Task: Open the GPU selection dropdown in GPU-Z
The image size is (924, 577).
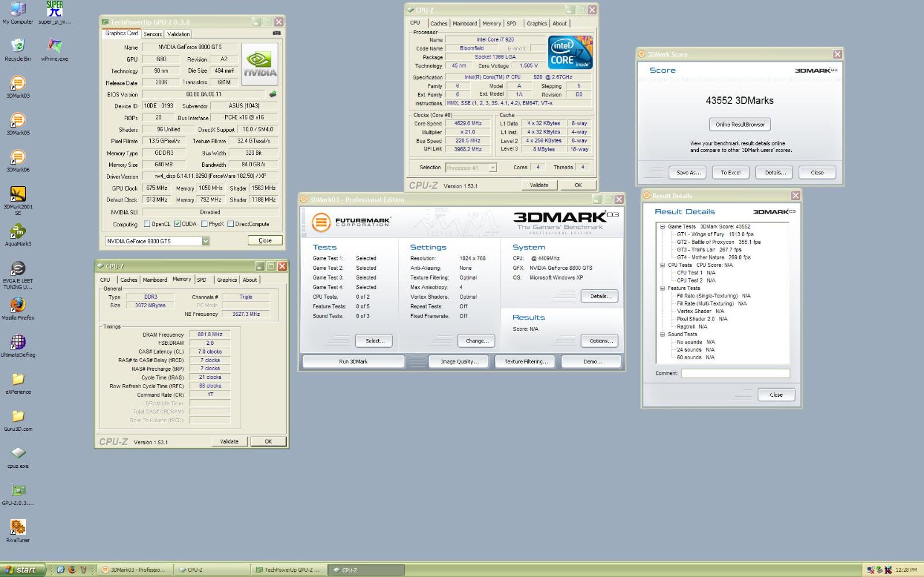Action: pyautogui.click(x=206, y=241)
